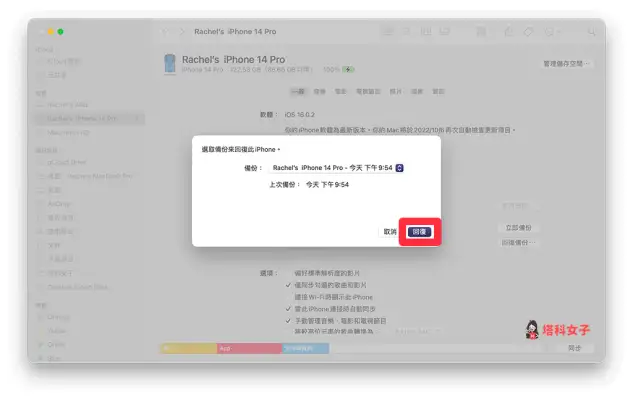633x400 pixels.
Task: Toggle the standard definition videos checkbox
Action: point(288,273)
